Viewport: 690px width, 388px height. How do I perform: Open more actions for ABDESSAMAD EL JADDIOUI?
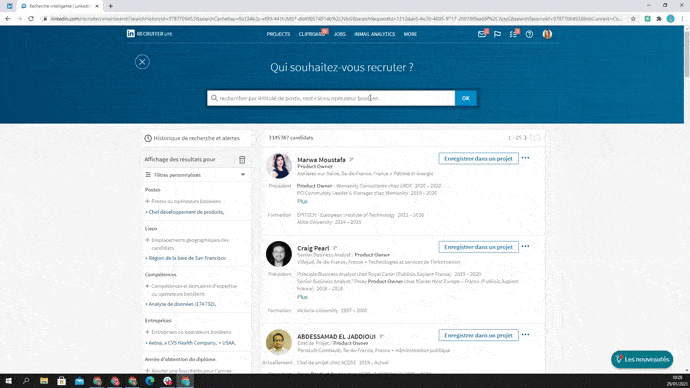525,335
